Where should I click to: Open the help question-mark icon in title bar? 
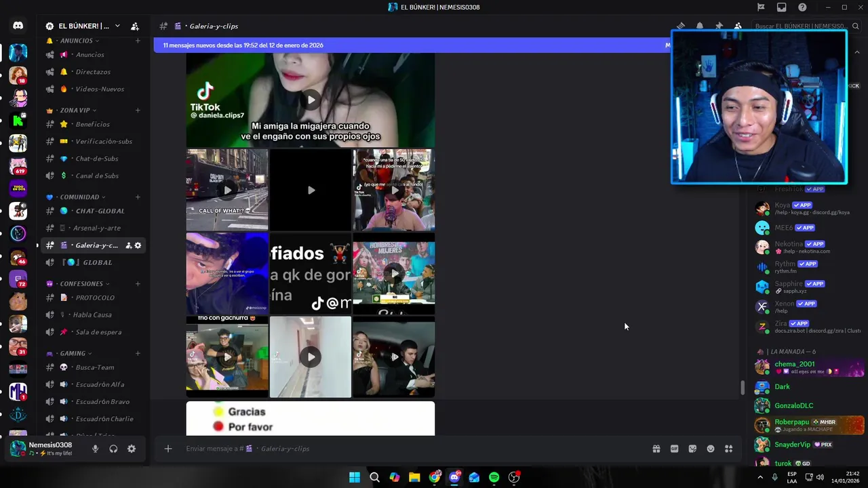pos(802,7)
